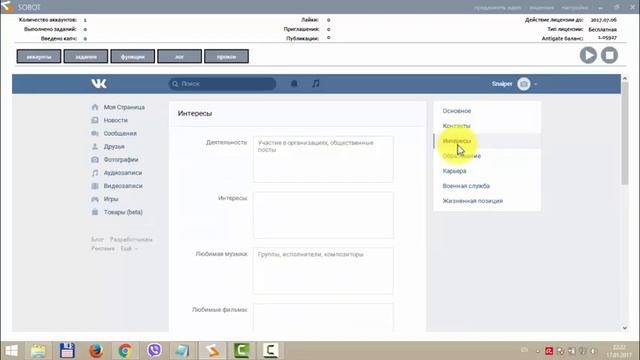The height and width of the screenshot is (360, 640).
Task: Open the Игры link
Action: point(111,199)
